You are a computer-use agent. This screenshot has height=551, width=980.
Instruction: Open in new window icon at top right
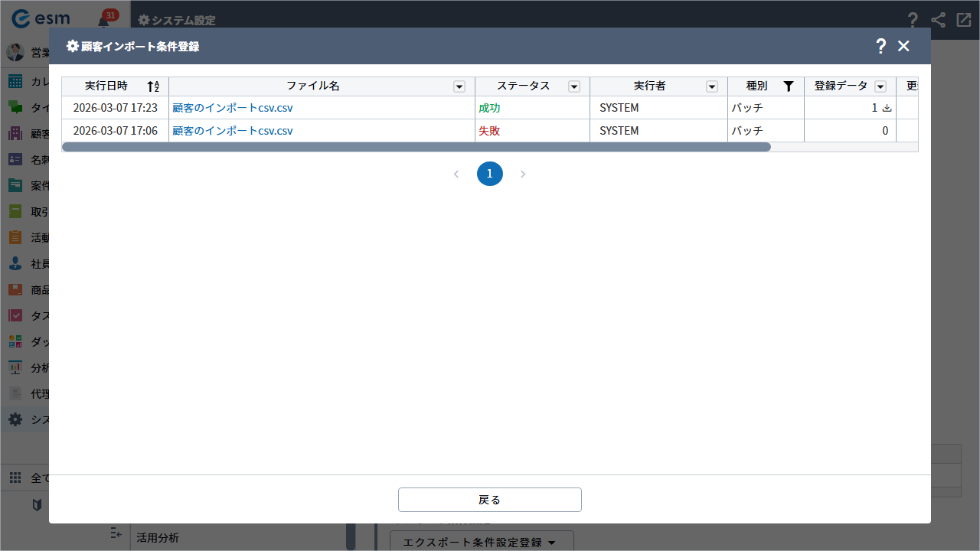[963, 20]
